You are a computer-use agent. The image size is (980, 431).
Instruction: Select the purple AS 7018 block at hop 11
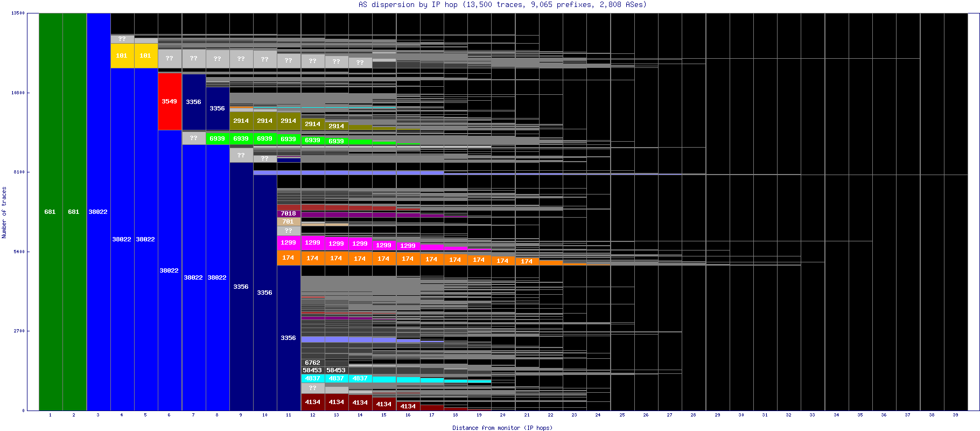[x=289, y=213]
